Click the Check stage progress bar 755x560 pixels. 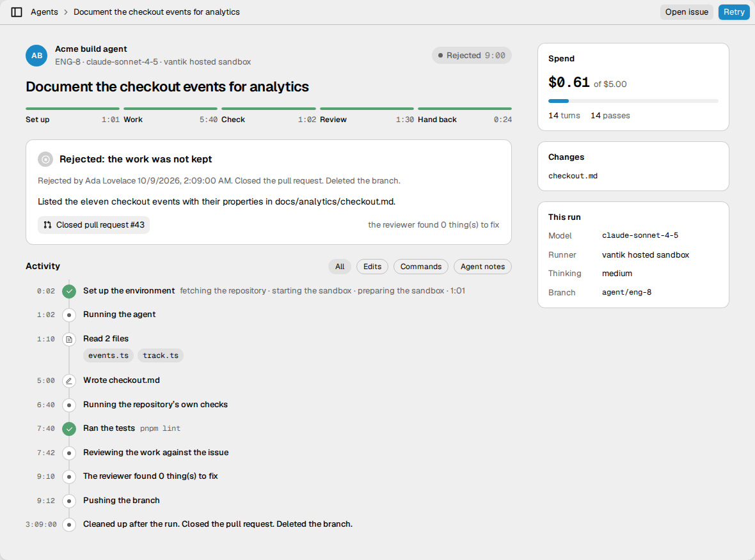[x=269, y=109]
